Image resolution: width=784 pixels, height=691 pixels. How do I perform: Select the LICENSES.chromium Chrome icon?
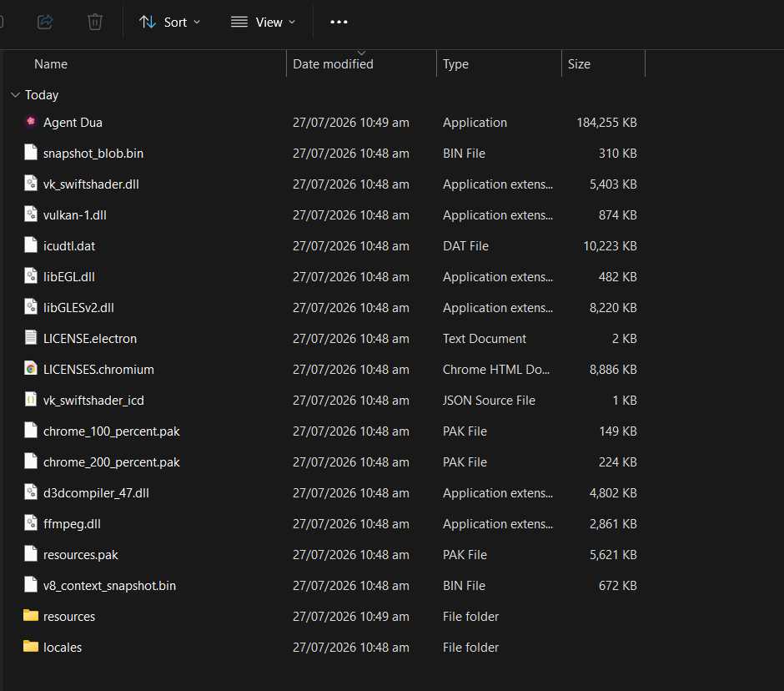coord(31,369)
